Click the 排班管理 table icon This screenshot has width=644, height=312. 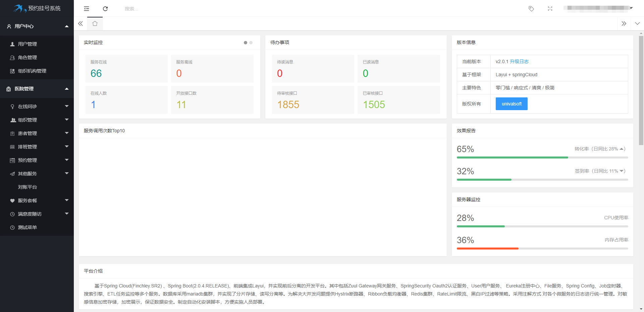[x=12, y=147]
